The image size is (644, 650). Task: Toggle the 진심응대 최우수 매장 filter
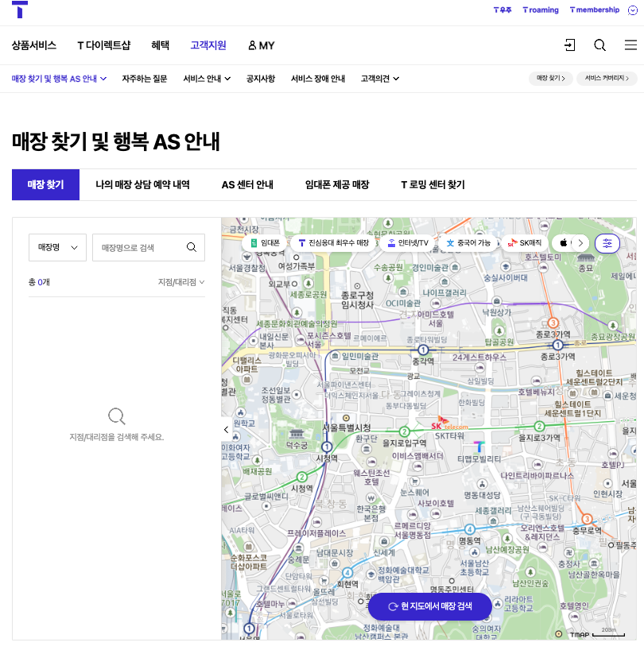click(x=334, y=243)
